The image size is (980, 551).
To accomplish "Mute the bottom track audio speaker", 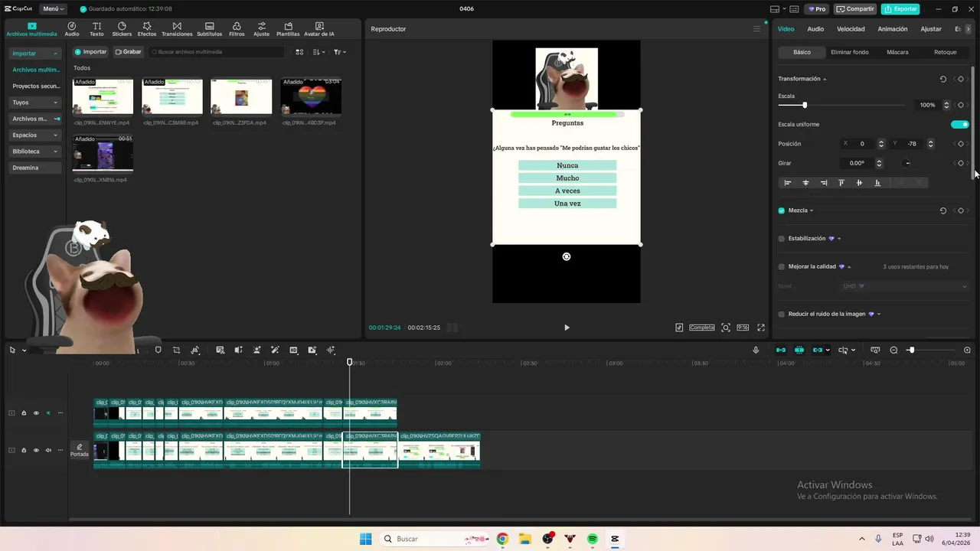I will click(48, 450).
